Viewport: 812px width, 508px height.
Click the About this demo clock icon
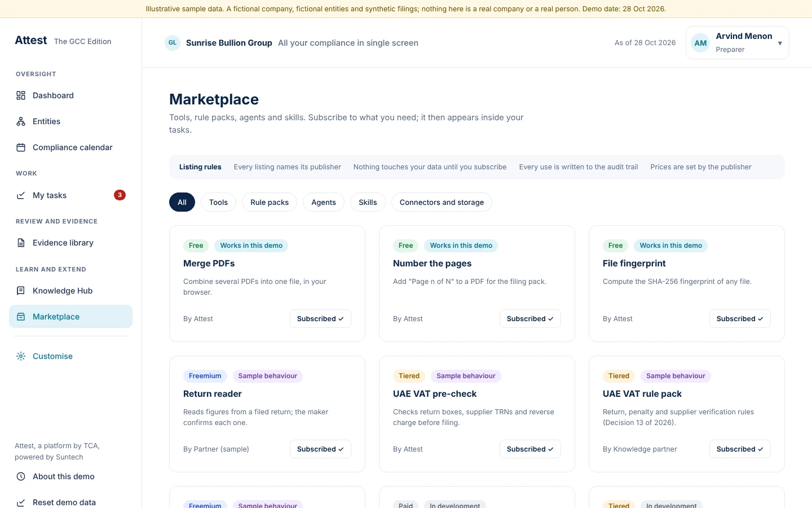21,476
